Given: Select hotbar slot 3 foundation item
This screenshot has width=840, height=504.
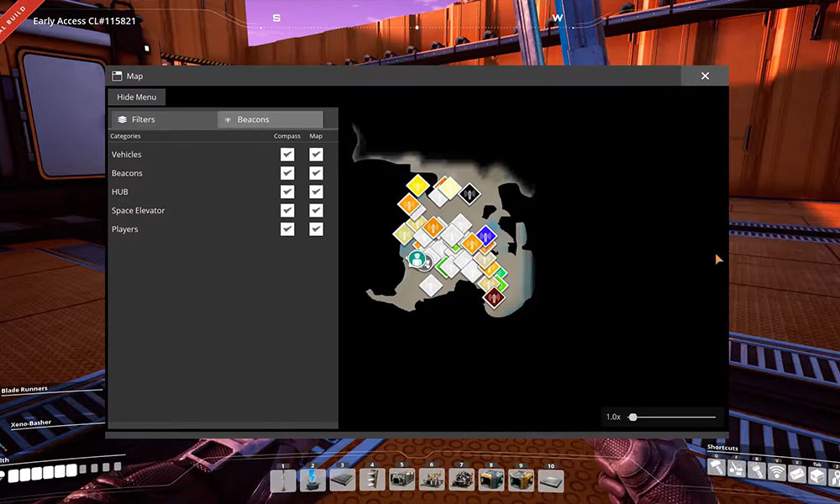Looking at the screenshot, I should point(343,480).
